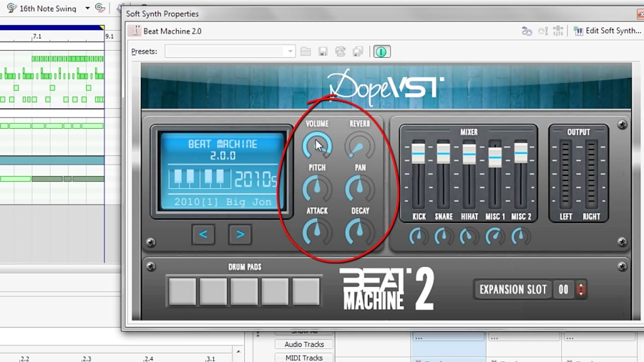Adjust the Reverb knob

click(x=359, y=145)
